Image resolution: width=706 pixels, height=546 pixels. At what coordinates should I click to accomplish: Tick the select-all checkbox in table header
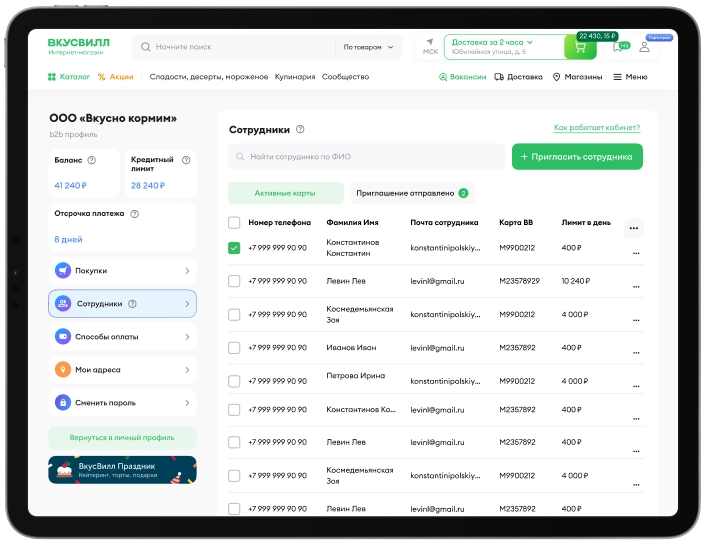pos(234,223)
